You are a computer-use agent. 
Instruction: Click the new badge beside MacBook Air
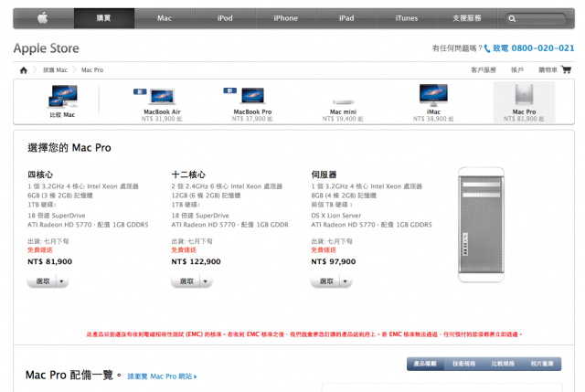click(x=140, y=91)
